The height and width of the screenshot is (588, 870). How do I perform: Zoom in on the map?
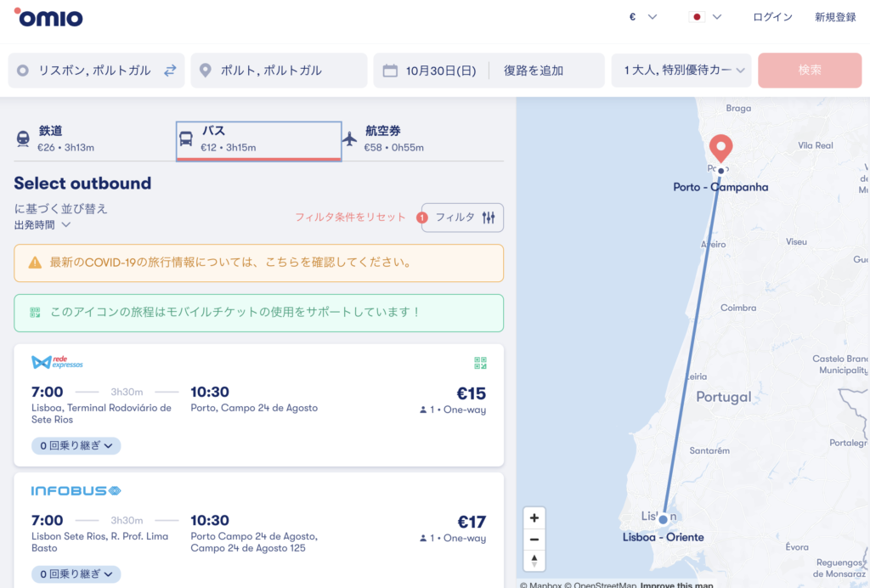[534, 517]
